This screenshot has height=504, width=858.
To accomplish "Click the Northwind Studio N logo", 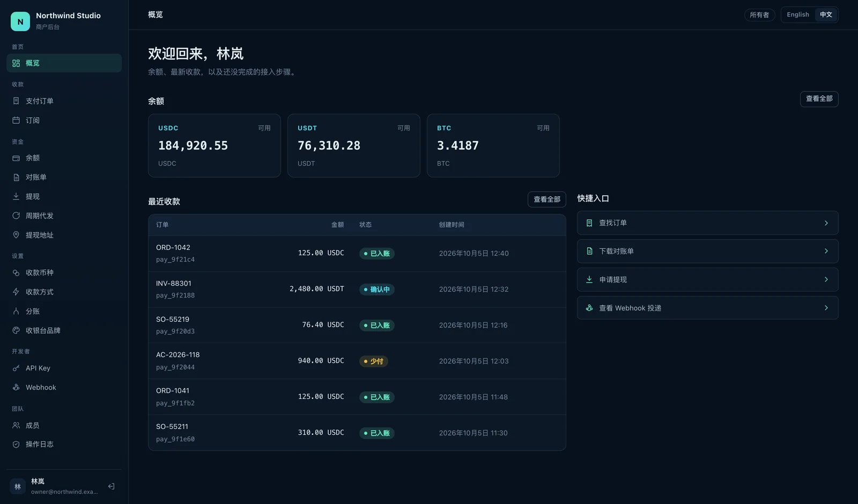I will (x=20, y=21).
